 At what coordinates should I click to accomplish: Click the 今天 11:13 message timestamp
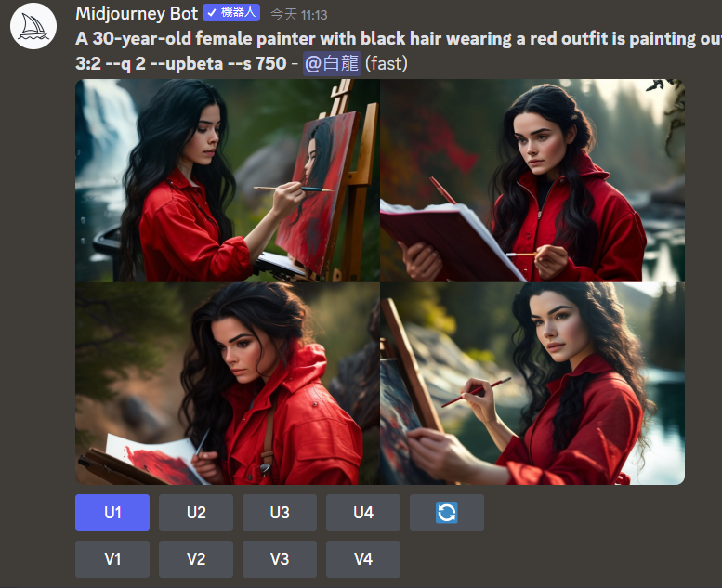299,15
